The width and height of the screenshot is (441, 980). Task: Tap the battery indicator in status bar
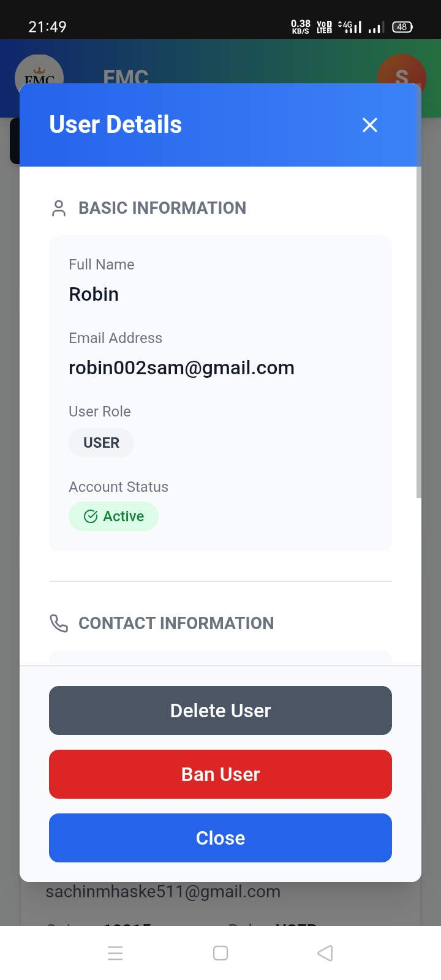(402, 27)
